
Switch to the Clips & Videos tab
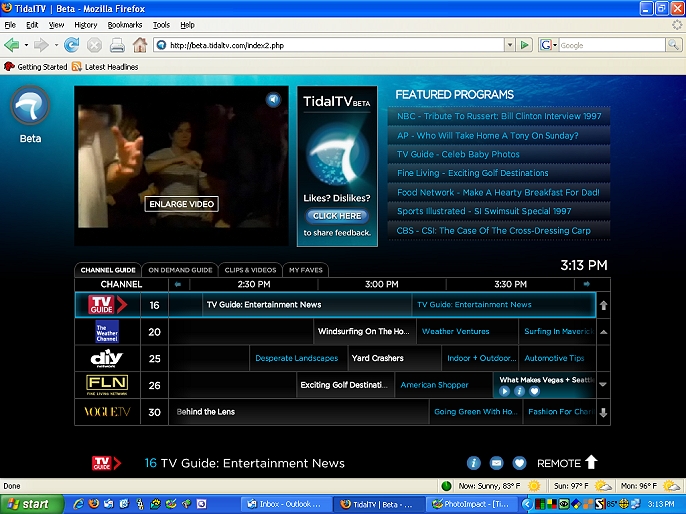click(x=250, y=270)
